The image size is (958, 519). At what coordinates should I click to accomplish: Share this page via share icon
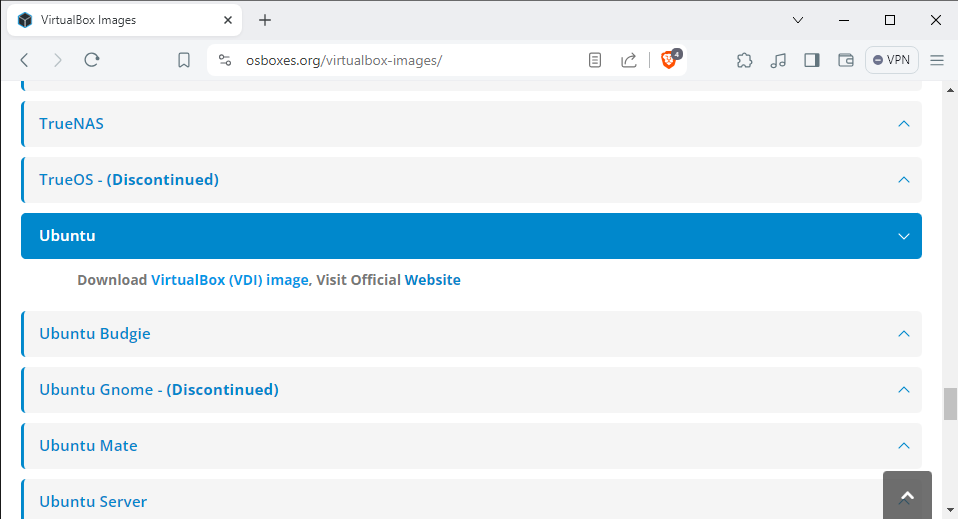click(x=629, y=60)
